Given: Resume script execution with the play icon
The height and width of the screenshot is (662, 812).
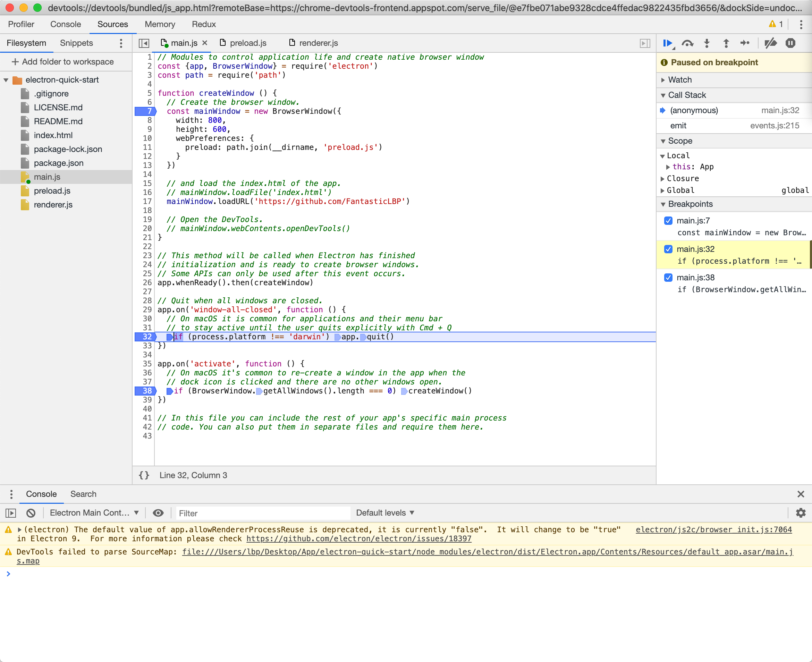Looking at the screenshot, I should 667,43.
